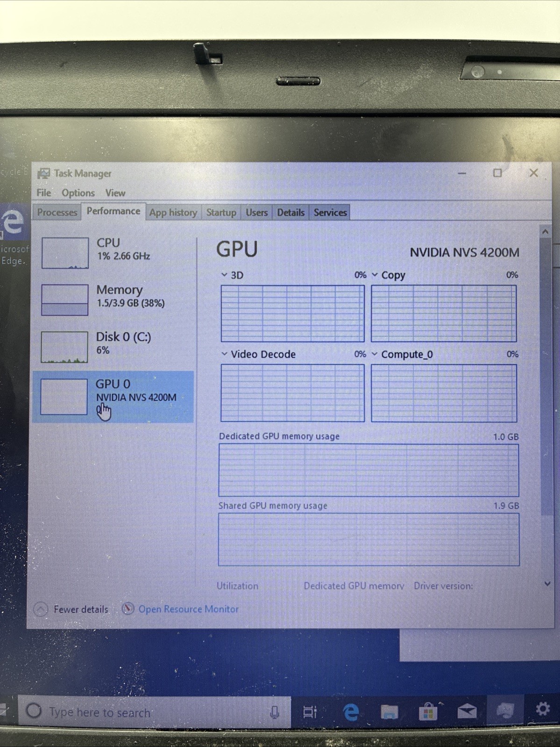This screenshot has height=747, width=560.
Task: Open Task View from the taskbar
Action: pos(310,711)
